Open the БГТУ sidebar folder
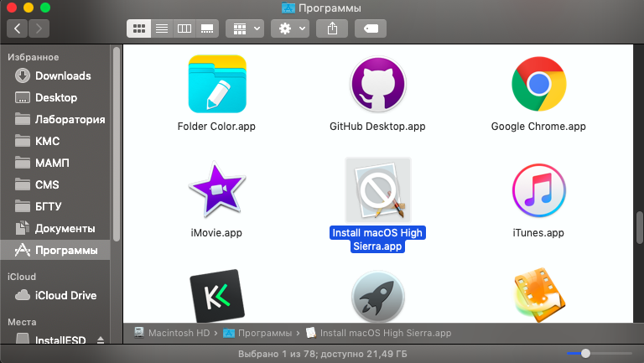The image size is (644, 363). 55,206
